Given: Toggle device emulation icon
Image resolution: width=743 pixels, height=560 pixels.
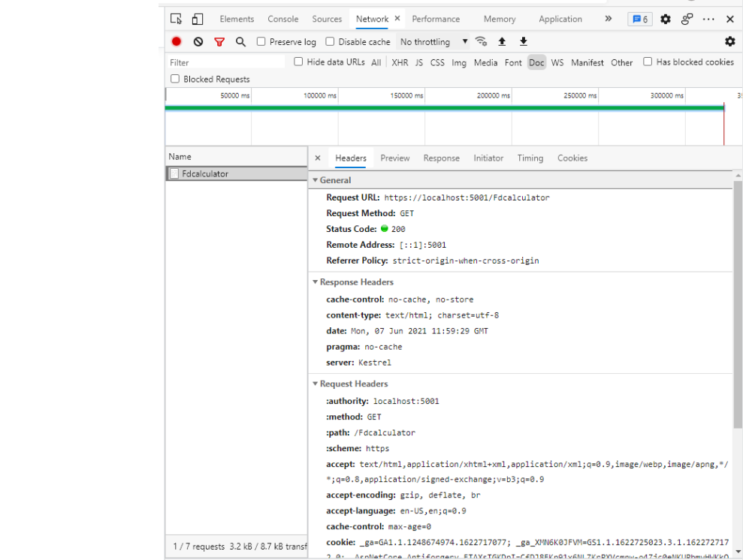Looking at the screenshot, I should point(197,19).
